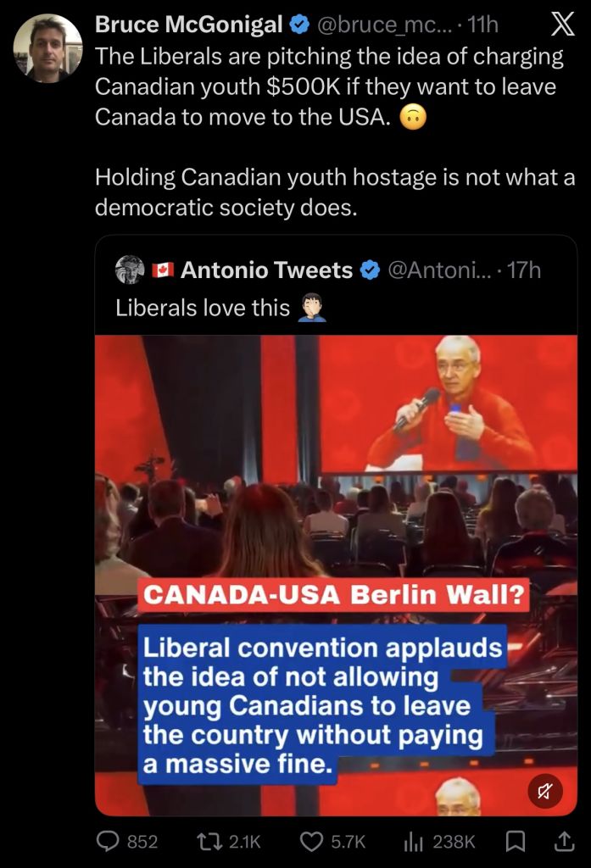Viewport: 591px width, 868px height.
Task: Unmute the video using the speaker icon
Action: pyautogui.click(x=545, y=791)
